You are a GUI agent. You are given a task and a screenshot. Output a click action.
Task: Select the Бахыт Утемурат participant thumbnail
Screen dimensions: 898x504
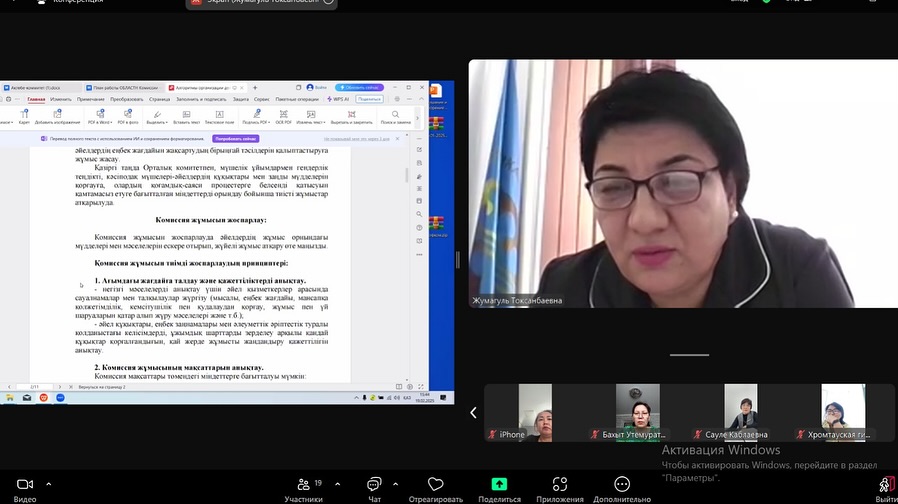click(637, 412)
